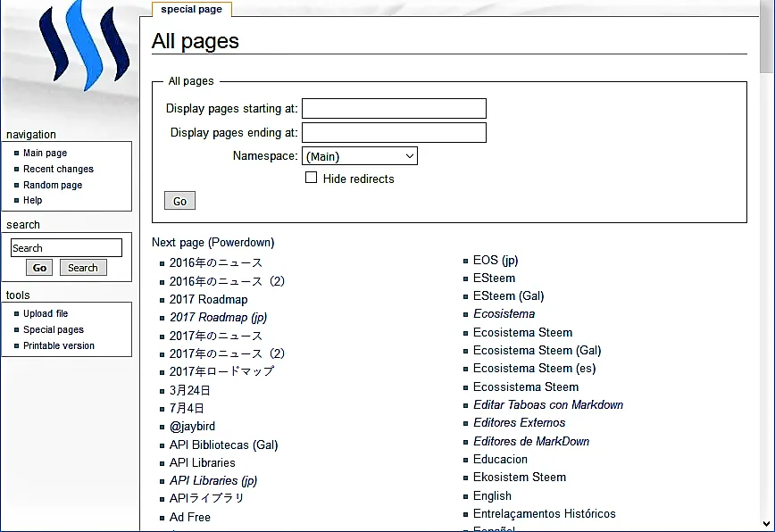Open Ecosistema Steem (Gal) link
This screenshot has height=532, width=775.
(537, 350)
